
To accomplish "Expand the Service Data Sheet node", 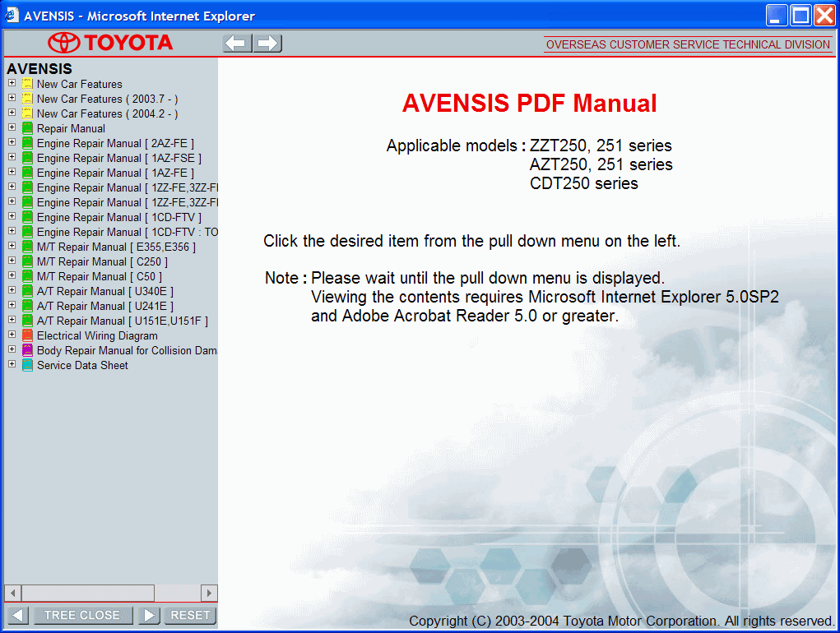I will tap(12, 365).
